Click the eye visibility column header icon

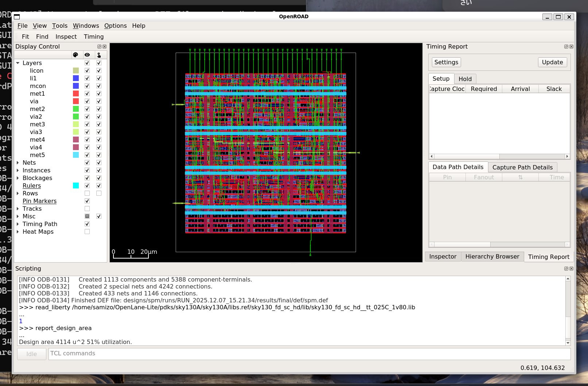[87, 55]
